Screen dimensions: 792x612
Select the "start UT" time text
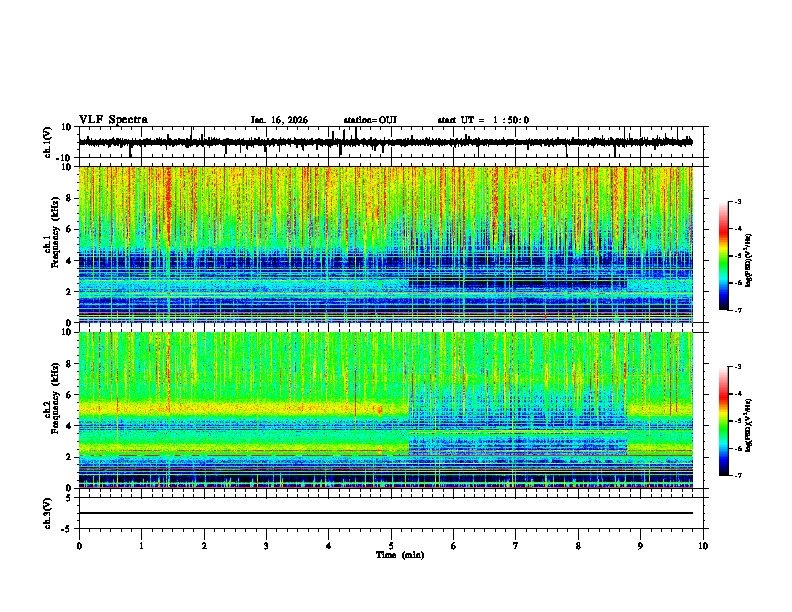tap(483, 120)
